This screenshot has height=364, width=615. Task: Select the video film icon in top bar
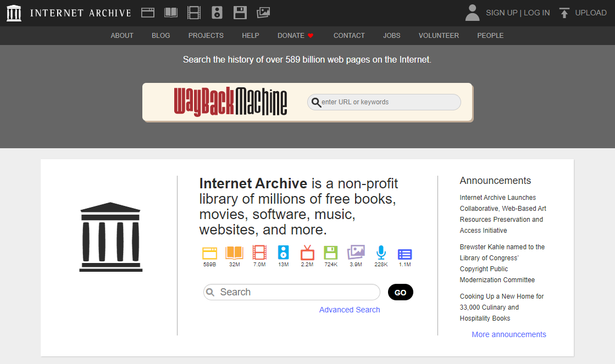click(x=194, y=13)
